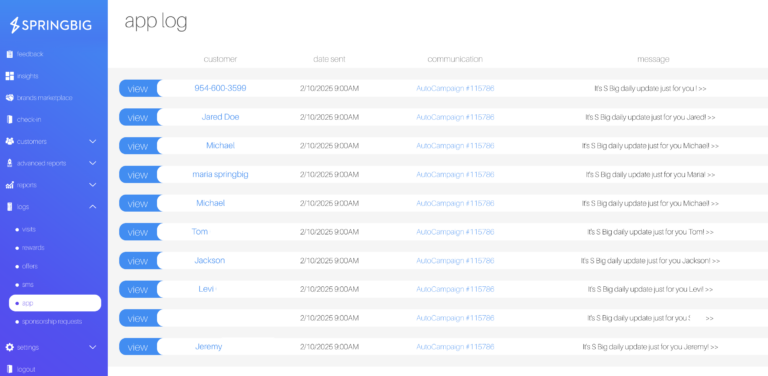Expand the reports menu chevron
The height and width of the screenshot is (376, 768).
[93, 185]
